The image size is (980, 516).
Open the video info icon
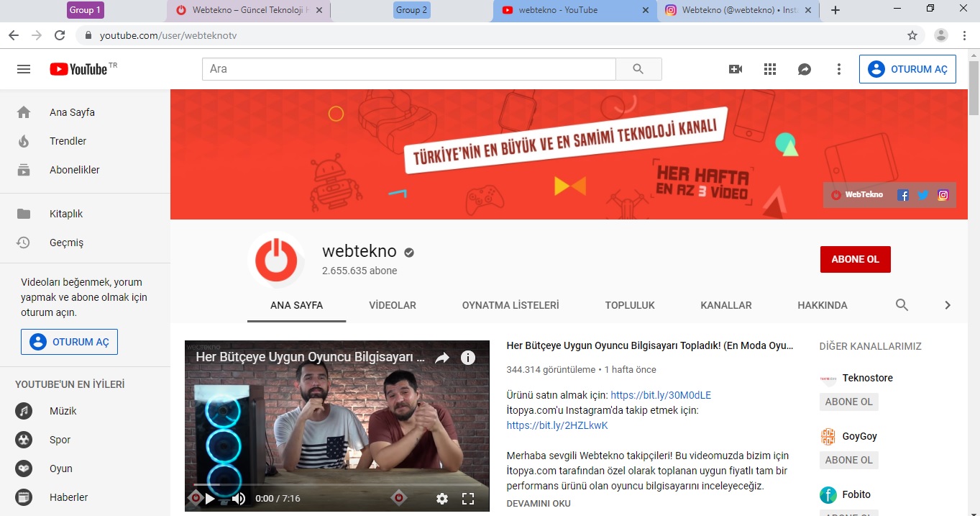point(468,358)
